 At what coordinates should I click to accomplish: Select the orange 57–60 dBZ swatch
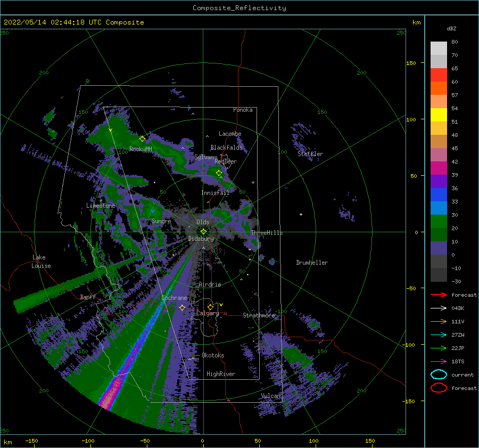(439, 88)
